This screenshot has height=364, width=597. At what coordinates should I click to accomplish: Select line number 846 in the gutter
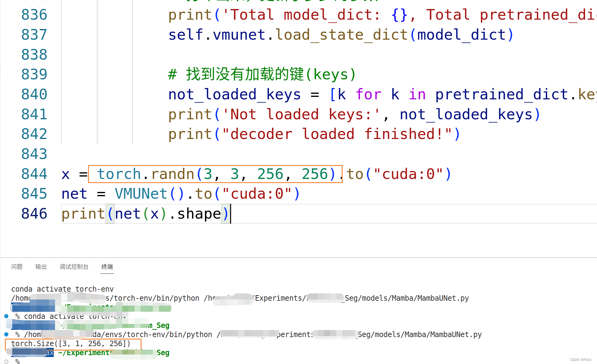pyautogui.click(x=34, y=214)
